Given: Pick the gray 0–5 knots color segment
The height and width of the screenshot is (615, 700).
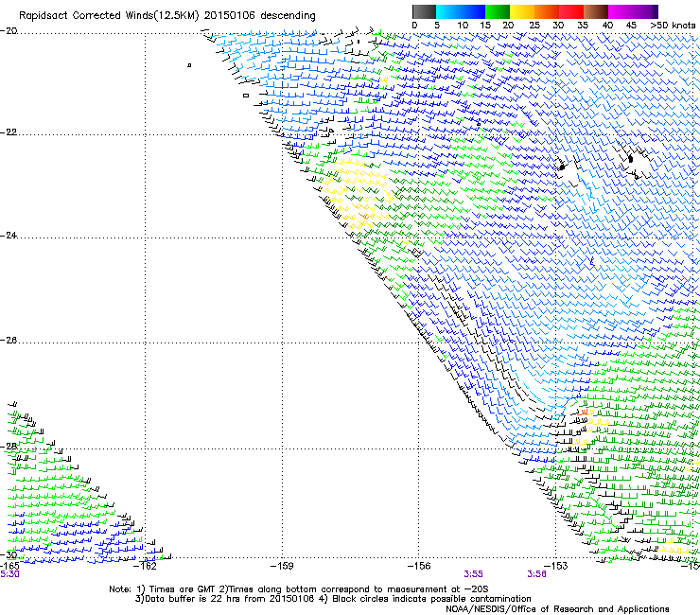Looking at the screenshot, I should [x=424, y=11].
